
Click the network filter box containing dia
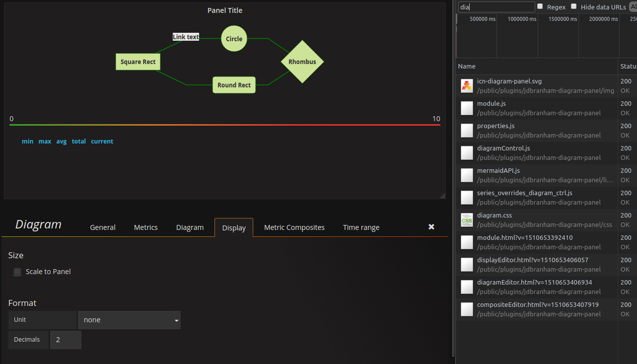[495, 6]
